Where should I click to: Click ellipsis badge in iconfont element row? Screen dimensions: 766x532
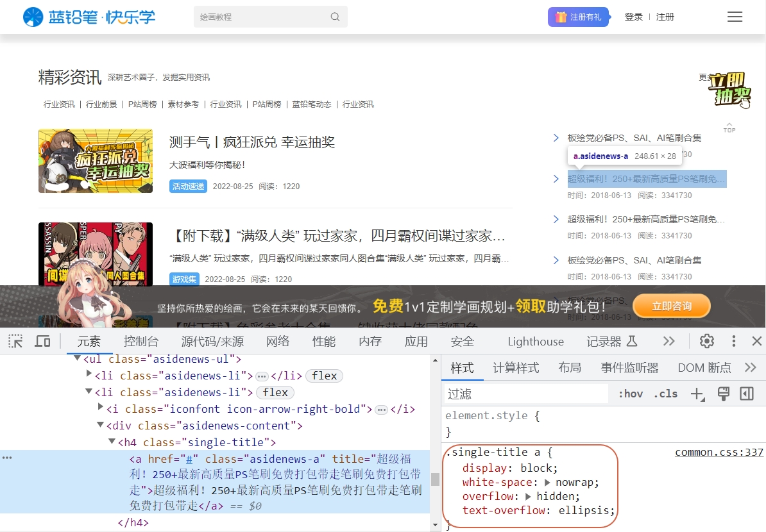pos(381,410)
